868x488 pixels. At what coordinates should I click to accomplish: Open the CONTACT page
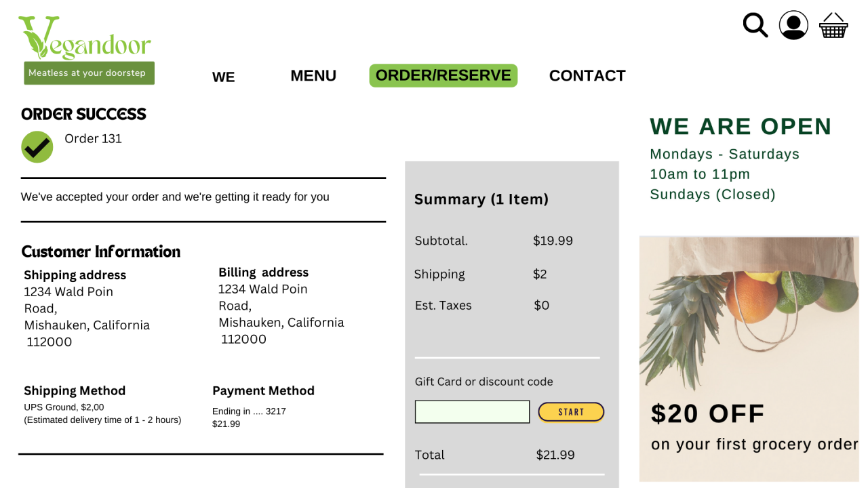point(587,76)
